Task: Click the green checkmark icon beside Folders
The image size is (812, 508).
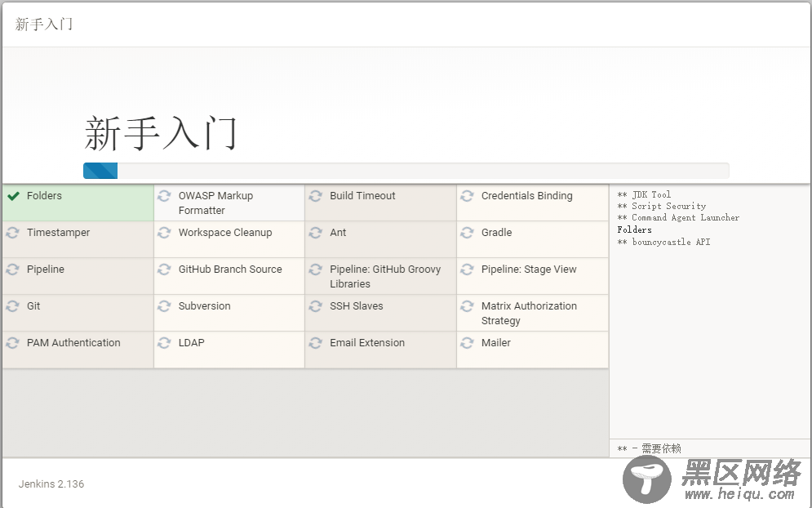Action: [13, 196]
